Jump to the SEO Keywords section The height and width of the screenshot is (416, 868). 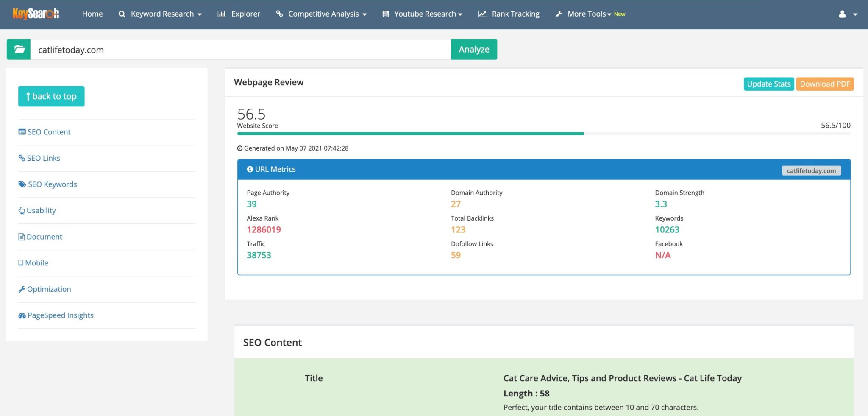52,184
